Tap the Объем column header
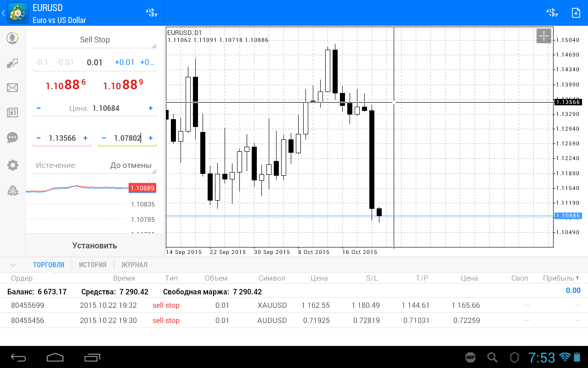Screen dimensions: 588x368 (216, 278)
